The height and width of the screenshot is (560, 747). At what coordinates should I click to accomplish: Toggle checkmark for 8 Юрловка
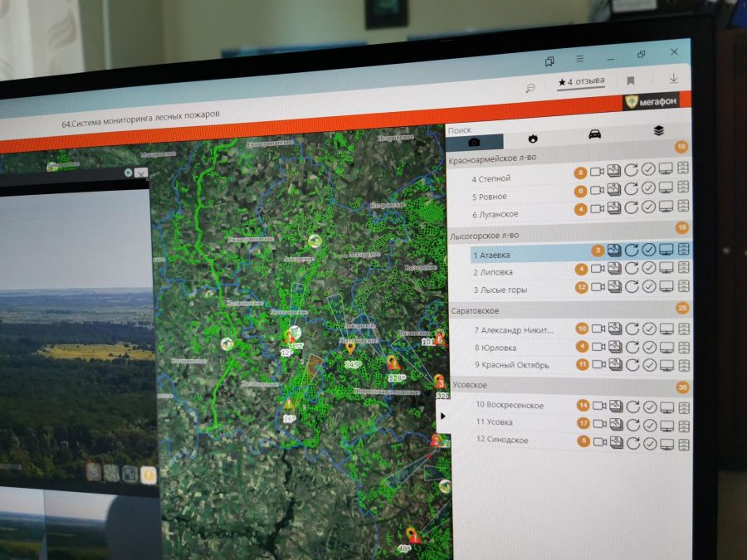point(649,347)
